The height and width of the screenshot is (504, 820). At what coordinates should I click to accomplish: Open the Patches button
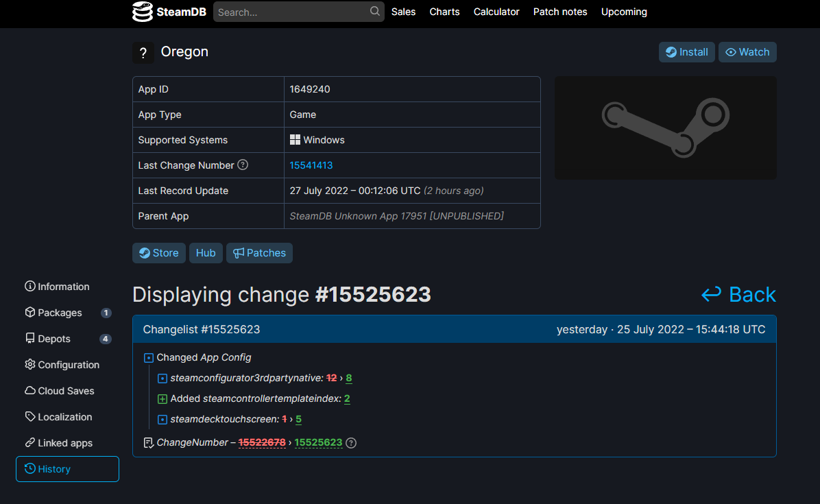[x=259, y=253]
